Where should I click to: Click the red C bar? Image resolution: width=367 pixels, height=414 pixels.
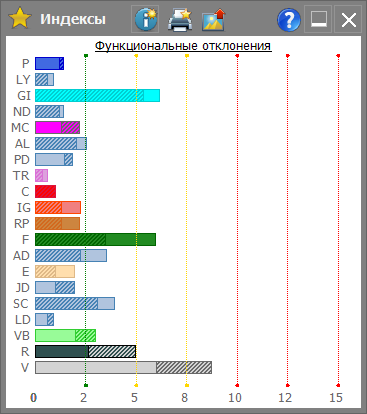click(x=45, y=191)
